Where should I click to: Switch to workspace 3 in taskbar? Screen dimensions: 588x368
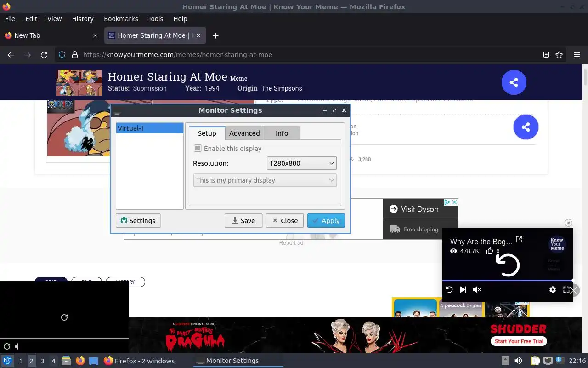42,361
